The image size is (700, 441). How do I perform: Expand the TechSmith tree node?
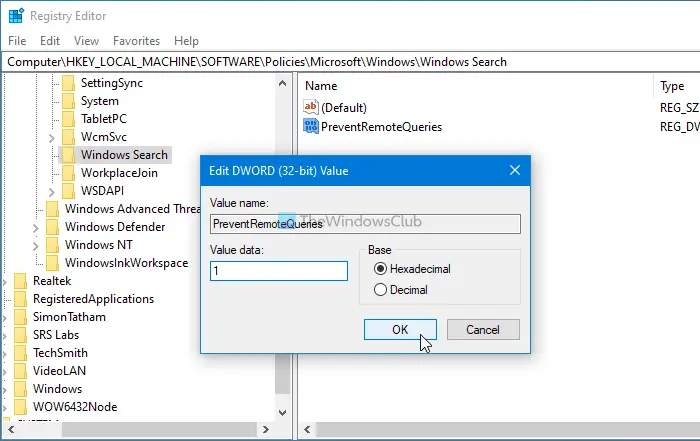point(5,354)
